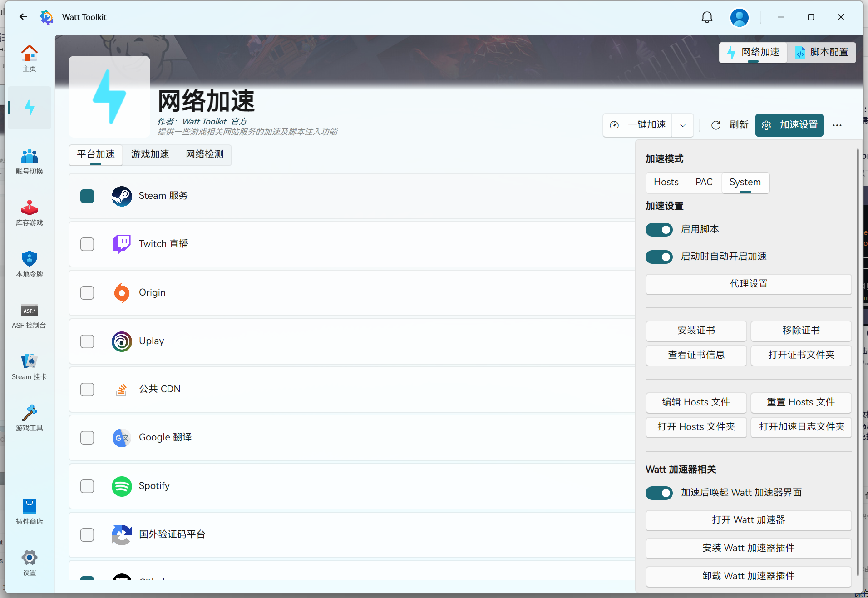The height and width of the screenshot is (598, 868).
Task: Click the notification bell icon
Action: [x=706, y=17]
